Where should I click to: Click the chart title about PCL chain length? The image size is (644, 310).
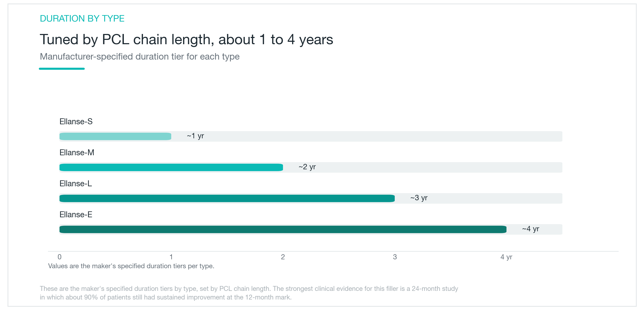point(186,39)
